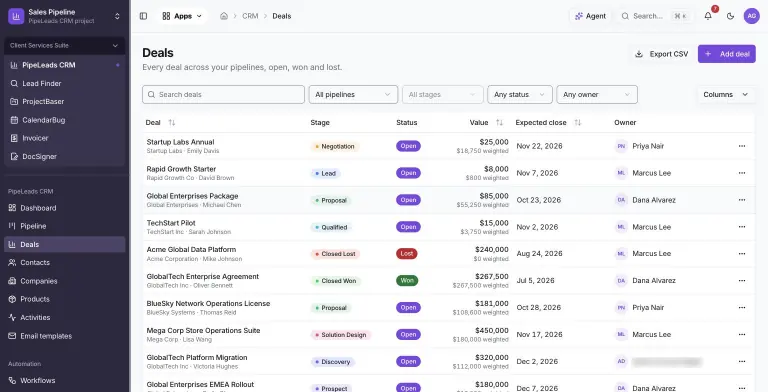Click the Add deal button
Viewport: 768px width, 392px height.
727,54
